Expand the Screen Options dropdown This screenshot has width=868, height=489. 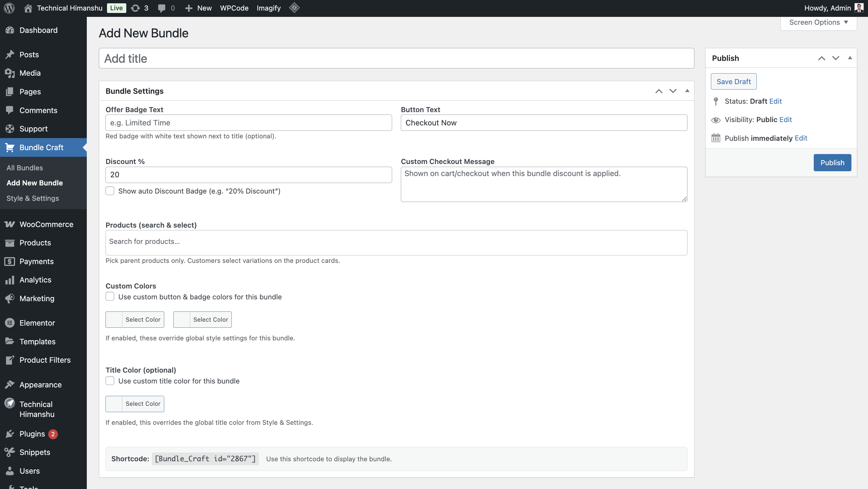tap(818, 22)
